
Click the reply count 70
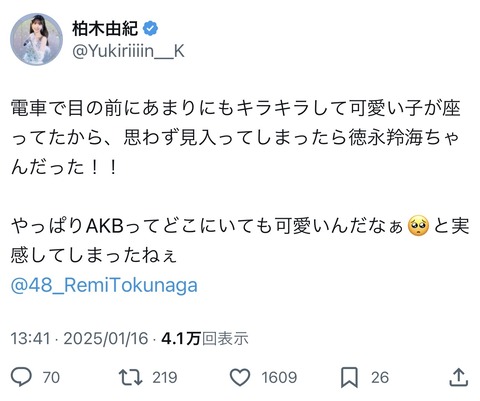pos(51,378)
